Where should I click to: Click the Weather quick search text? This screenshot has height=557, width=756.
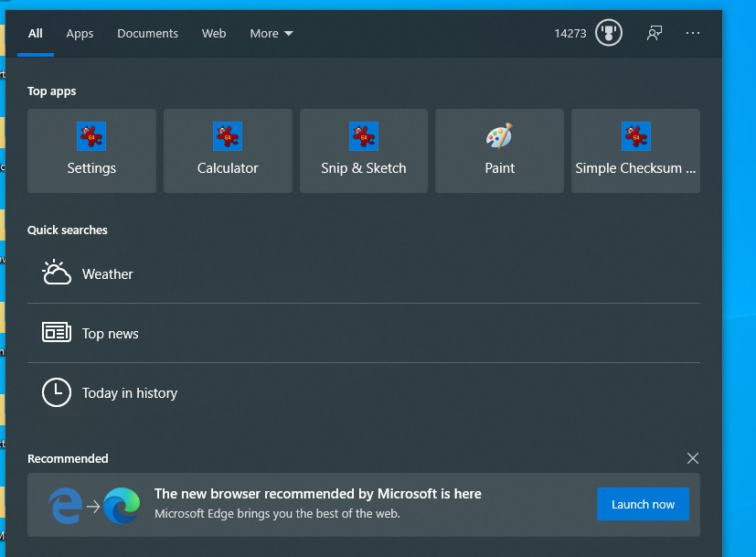[108, 273]
